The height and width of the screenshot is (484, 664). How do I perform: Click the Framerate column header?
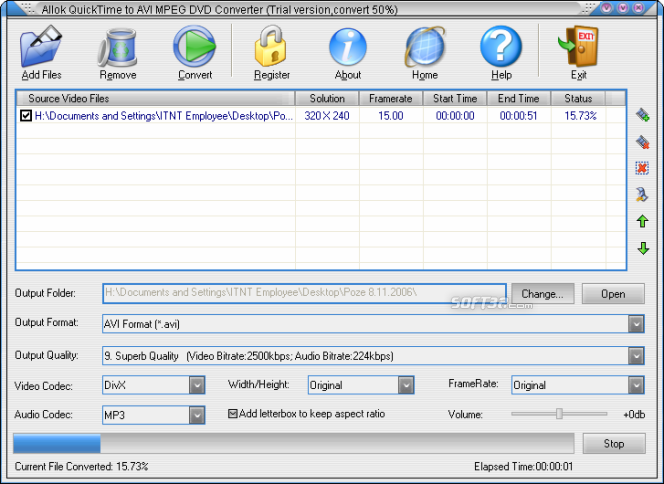(391, 98)
